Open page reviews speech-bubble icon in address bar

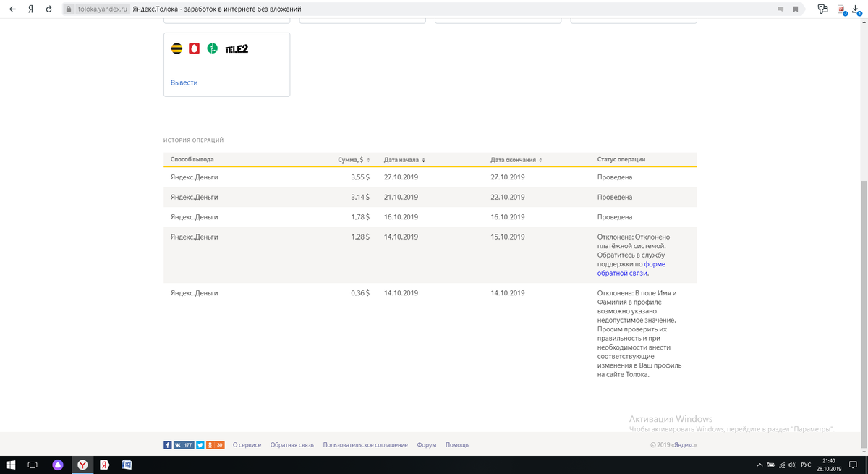point(780,9)
